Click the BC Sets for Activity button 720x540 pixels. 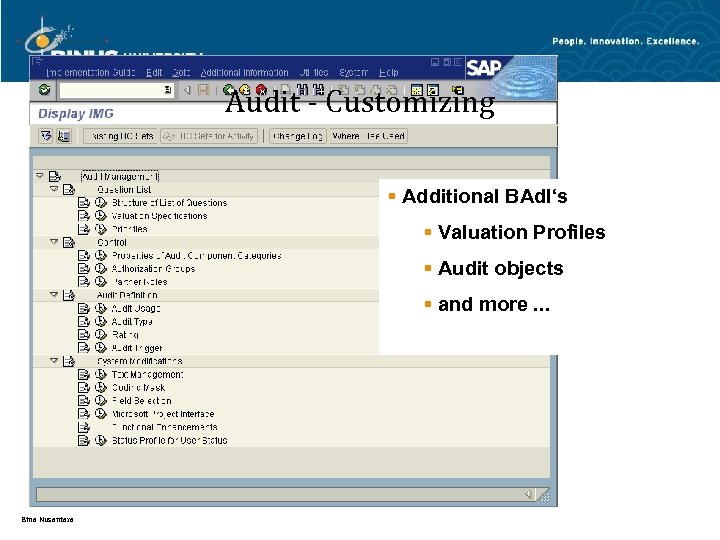pos(209,136)
